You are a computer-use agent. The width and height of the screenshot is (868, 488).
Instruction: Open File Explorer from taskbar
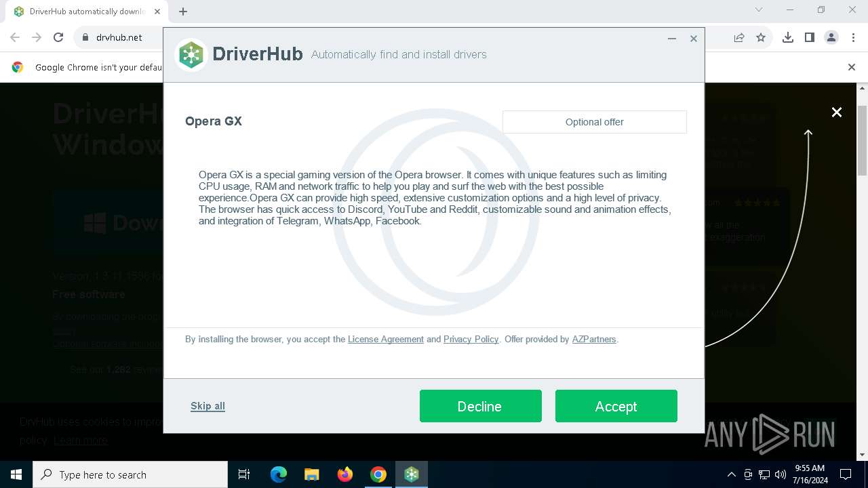[312, 474]
